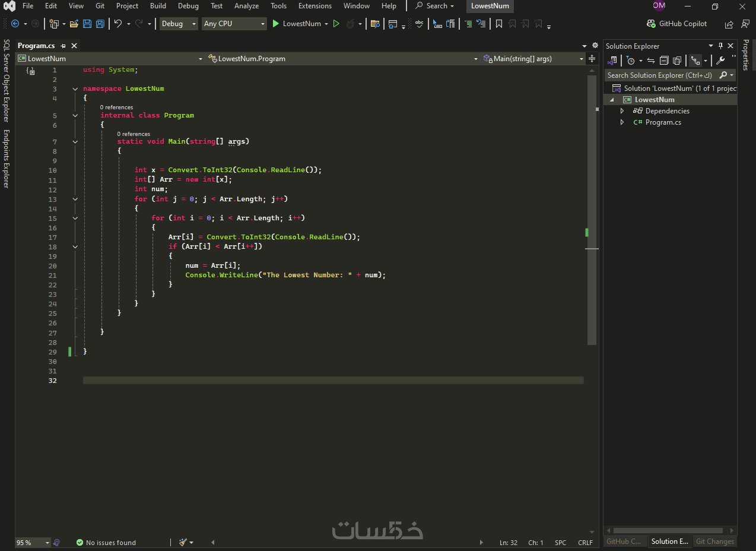
Task: Open the Properties side tab
Action: [x=746, y=55]
